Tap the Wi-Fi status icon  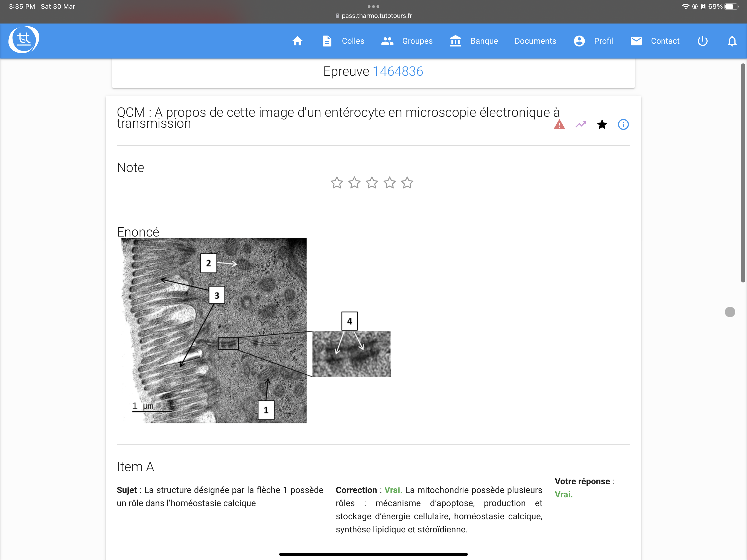coord(685,6)
